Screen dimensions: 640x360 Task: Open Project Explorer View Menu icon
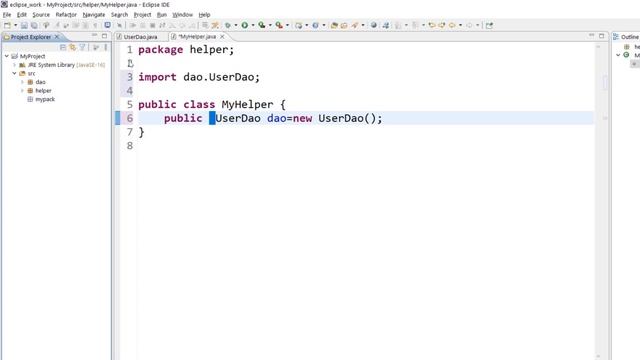click(x=106, y=47)
